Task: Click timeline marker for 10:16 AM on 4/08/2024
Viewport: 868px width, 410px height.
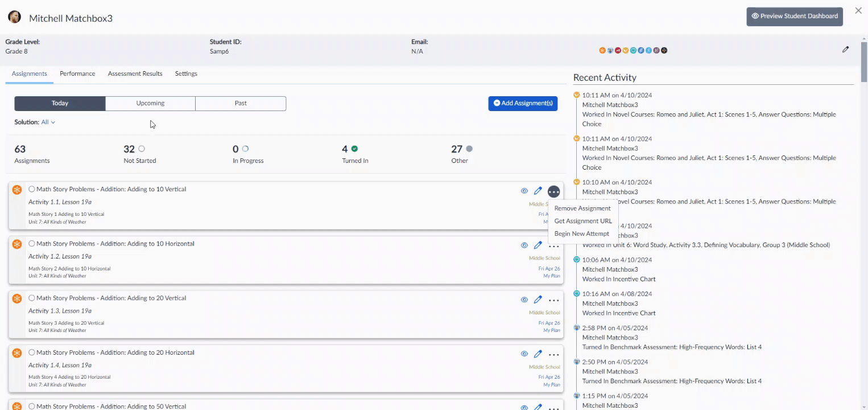Action: point(576,294)
